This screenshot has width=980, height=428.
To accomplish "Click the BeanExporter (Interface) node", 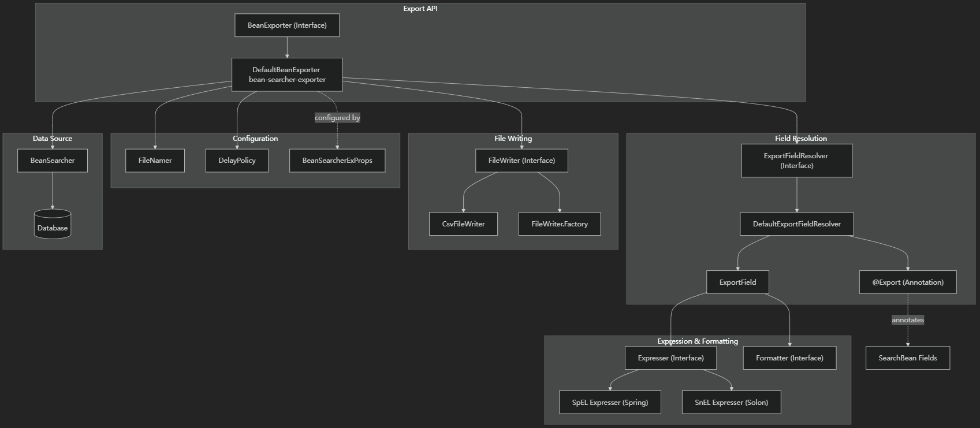I will 287,25.
